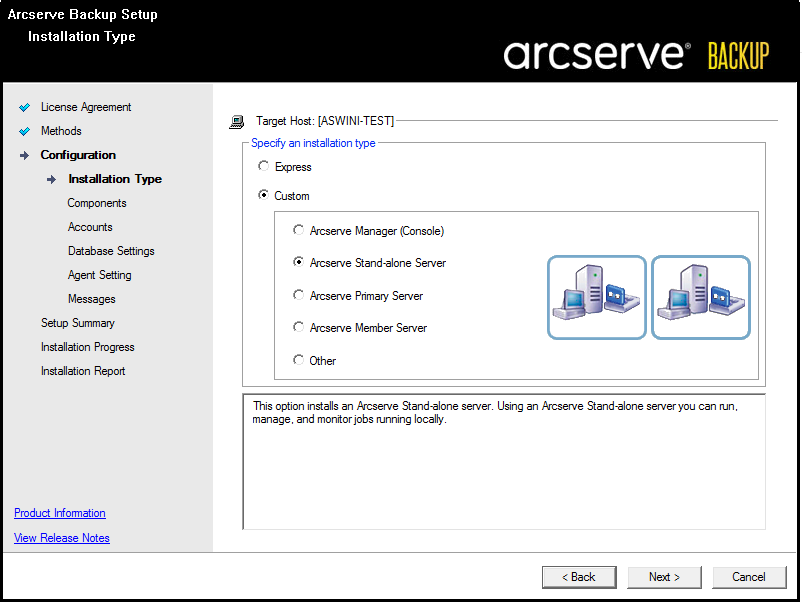Viewport: 802px width, 604px height.
Task: Click the Methods checkmark icon
Action: (25, 132)
